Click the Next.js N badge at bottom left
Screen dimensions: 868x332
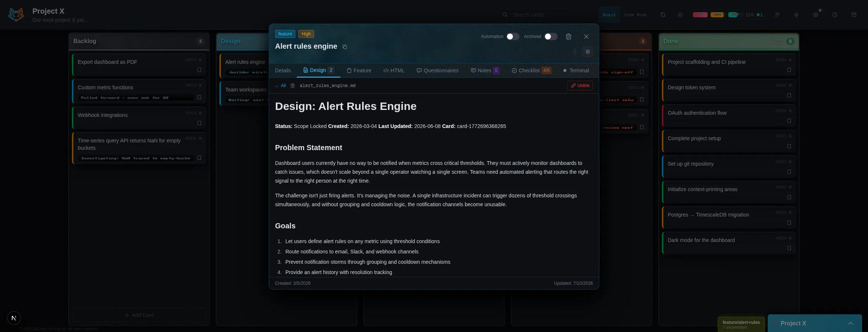(14, 318)
